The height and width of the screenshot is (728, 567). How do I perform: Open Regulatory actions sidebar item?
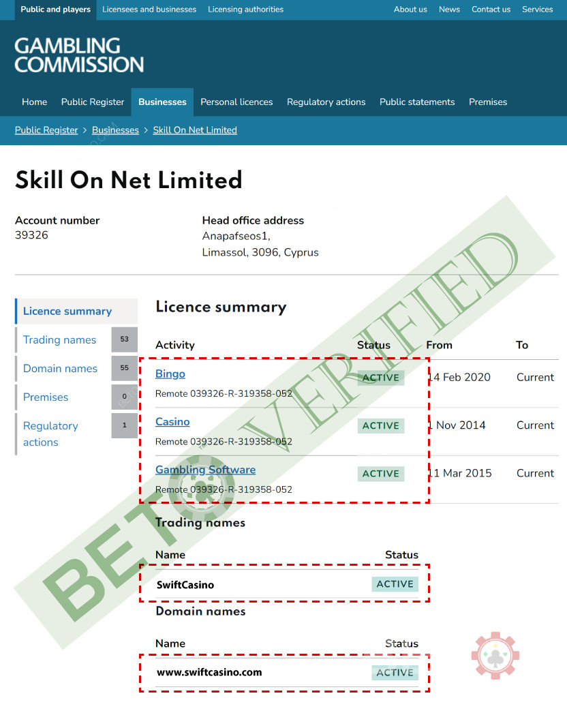click(50, 434)
